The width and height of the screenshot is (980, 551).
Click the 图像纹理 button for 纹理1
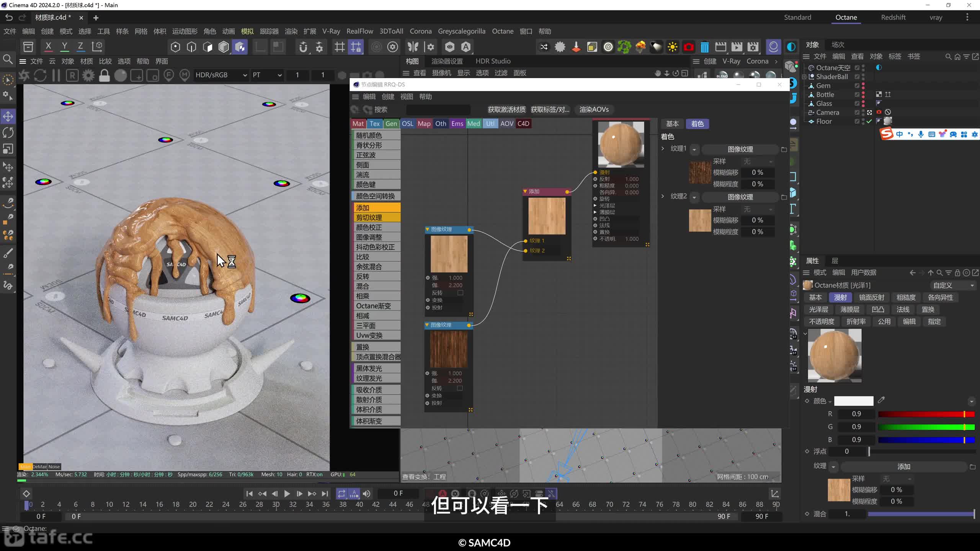740,149
